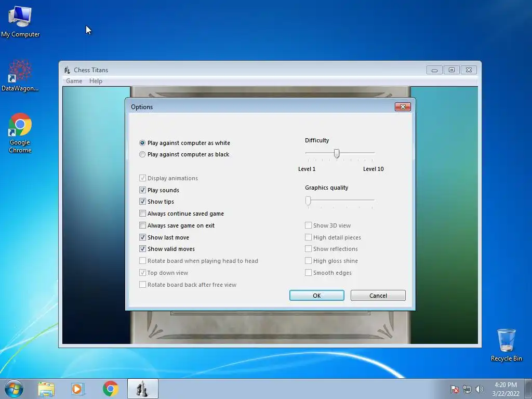Enable Always continue saved game
532x399 pixels.
click(x=142, y=214)
